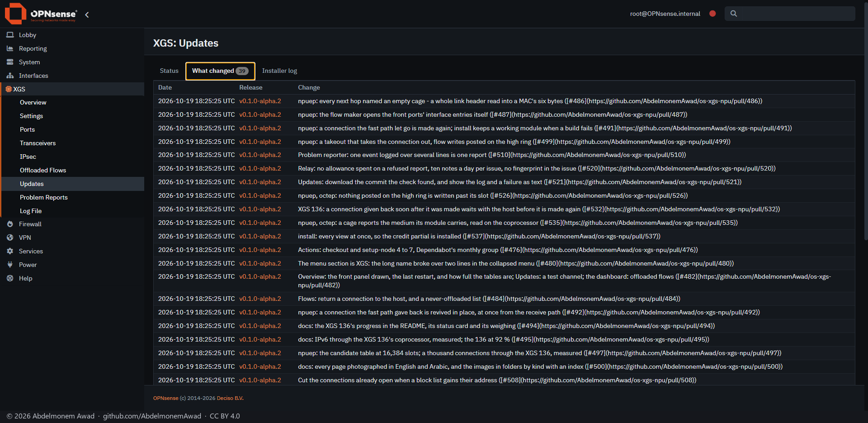This screenshot has height=423, width=868.
Task: Open Offloaded Flows page
Action: coord(73,170)
